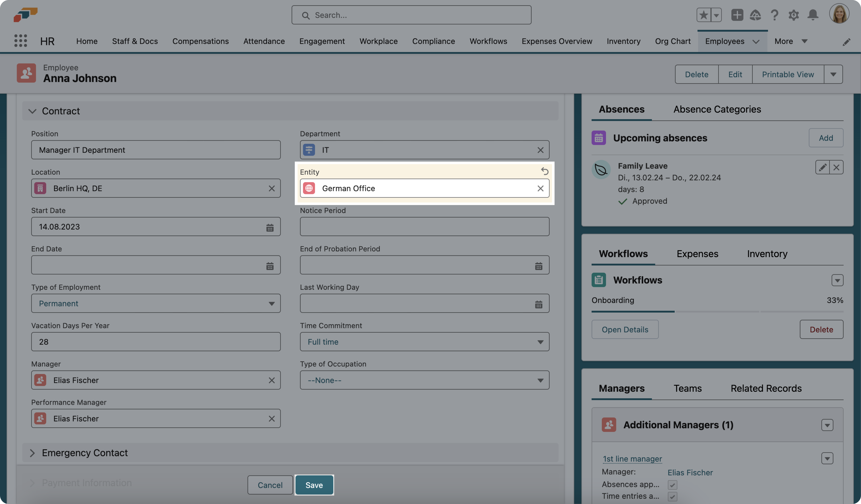Viewport: 861px width, 504px height.
Task: Click the Save button
Action: 313,485
